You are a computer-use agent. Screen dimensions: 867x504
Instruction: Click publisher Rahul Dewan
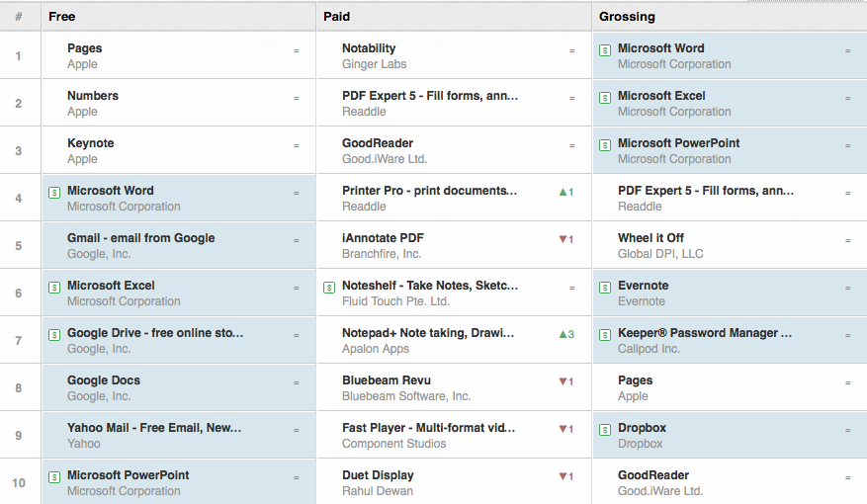[378, 491]
